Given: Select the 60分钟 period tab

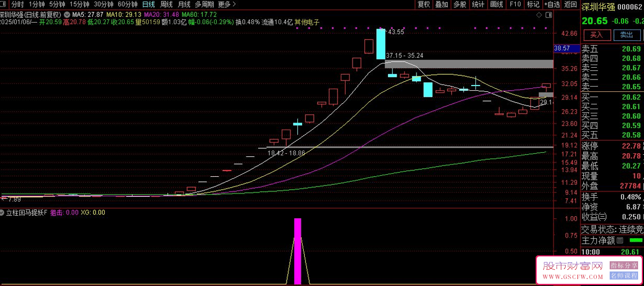Looking at the screenshot, I should [x=127, y=4].
